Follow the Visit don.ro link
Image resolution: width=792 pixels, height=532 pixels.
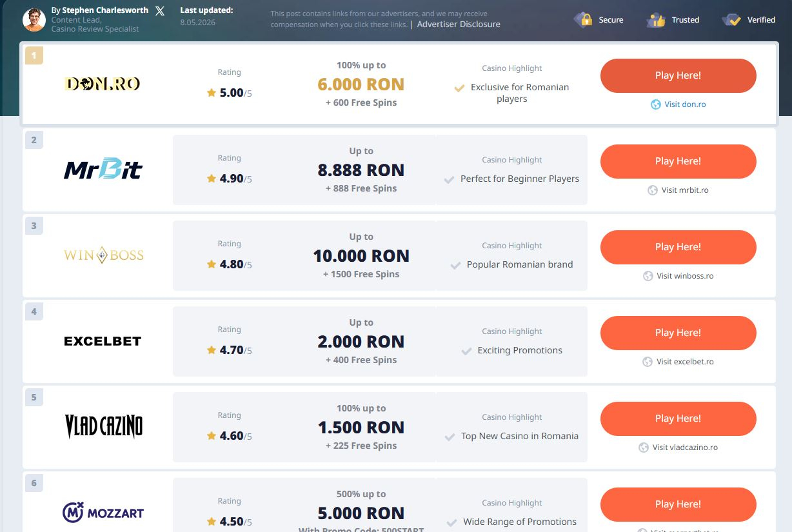pos(685,104)
